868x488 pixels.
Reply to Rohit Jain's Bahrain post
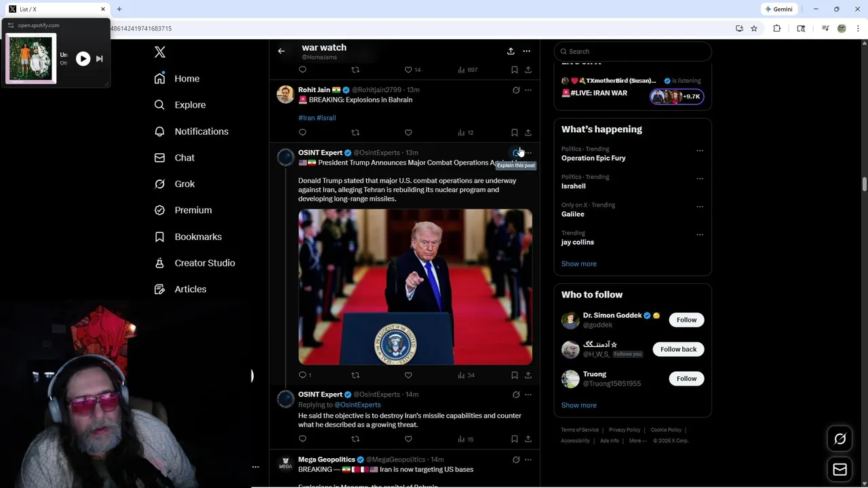[x=302, y=133]
